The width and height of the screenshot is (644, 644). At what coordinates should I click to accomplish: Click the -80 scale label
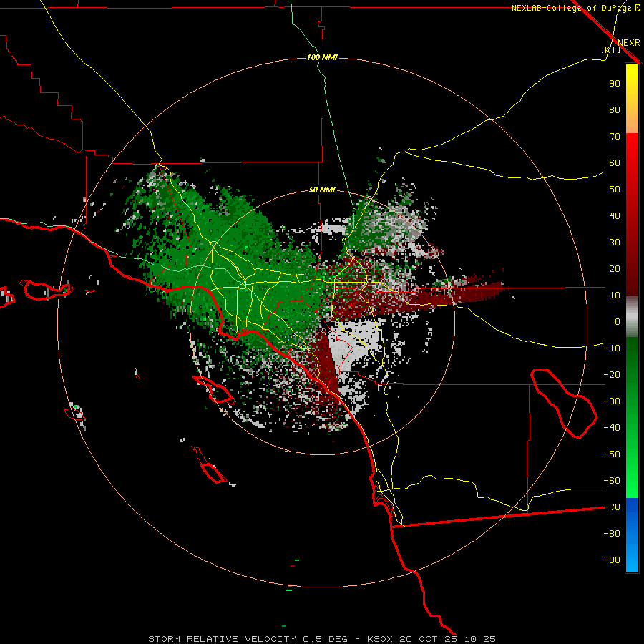coord(612,534)
